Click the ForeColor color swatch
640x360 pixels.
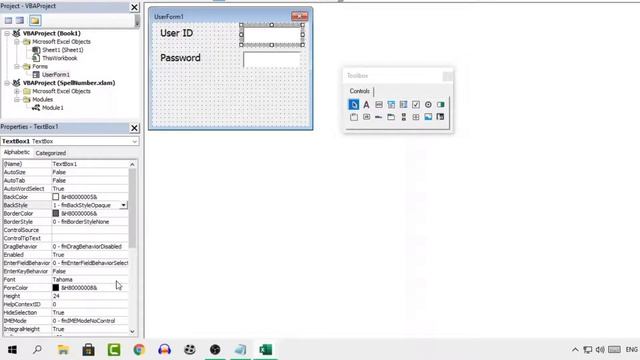click(x=56, y=287)
